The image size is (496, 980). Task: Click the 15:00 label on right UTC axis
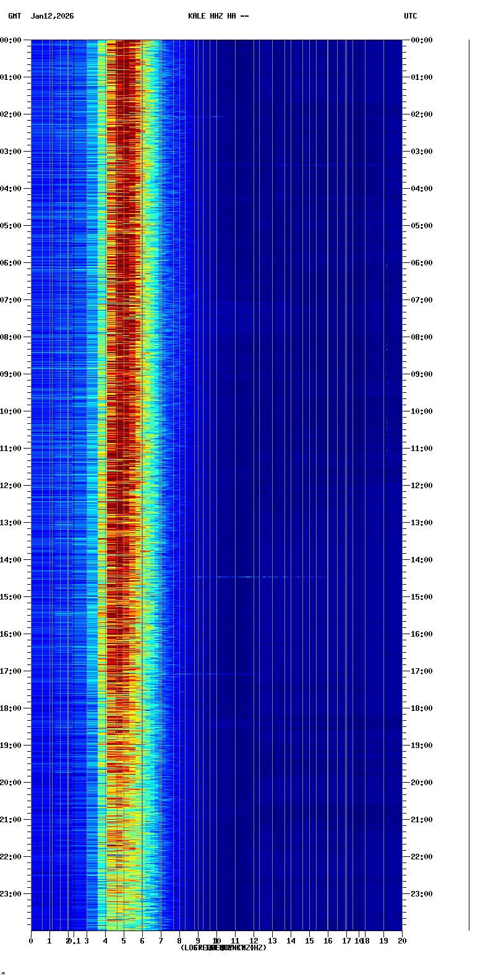click(x=422, y=597)
